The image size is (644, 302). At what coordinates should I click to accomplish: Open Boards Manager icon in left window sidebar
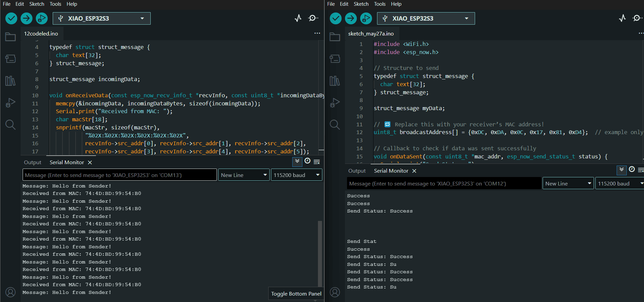tap(10, 59)
